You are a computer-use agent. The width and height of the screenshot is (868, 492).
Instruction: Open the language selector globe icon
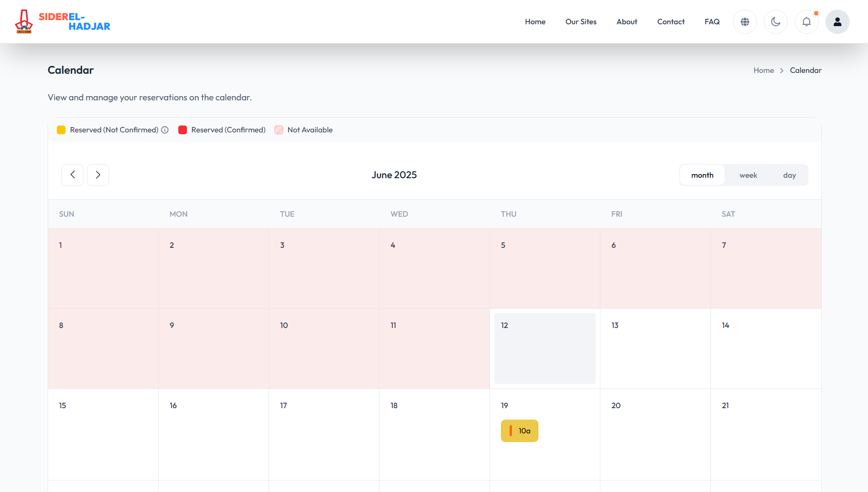click(745, 22)
